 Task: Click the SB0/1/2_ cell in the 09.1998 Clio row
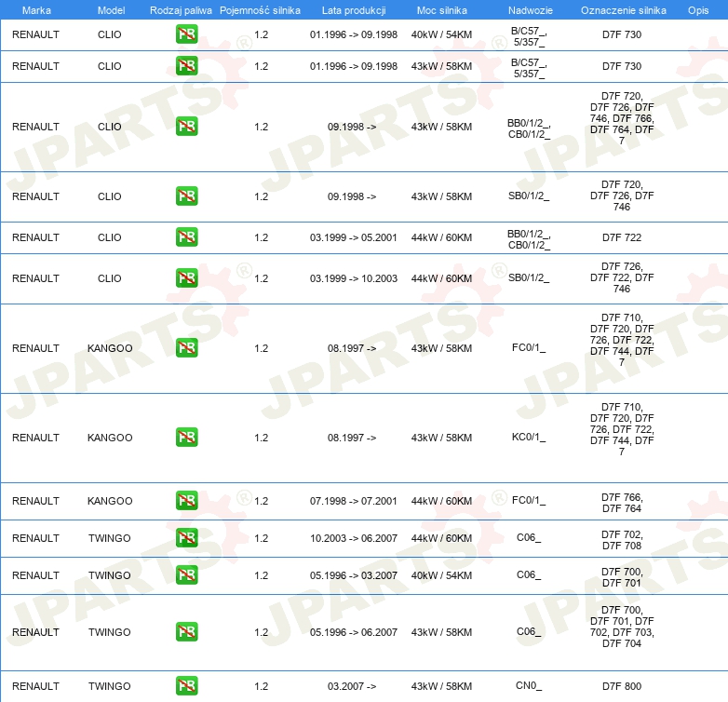529,196
